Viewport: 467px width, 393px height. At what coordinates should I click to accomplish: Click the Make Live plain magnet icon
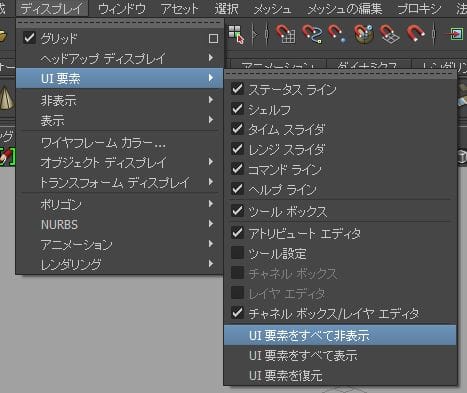[415, 34]
